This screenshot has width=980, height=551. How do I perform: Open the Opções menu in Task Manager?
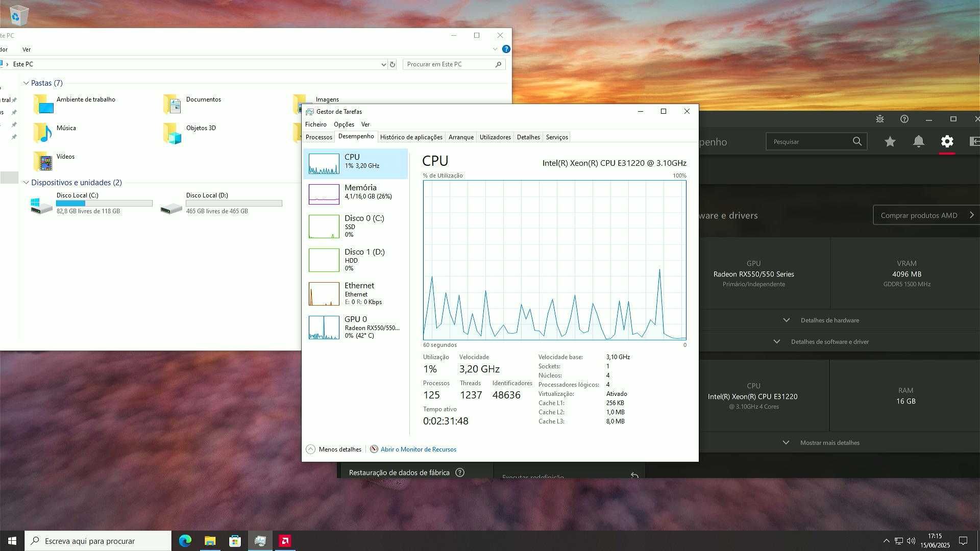[344, 124]
